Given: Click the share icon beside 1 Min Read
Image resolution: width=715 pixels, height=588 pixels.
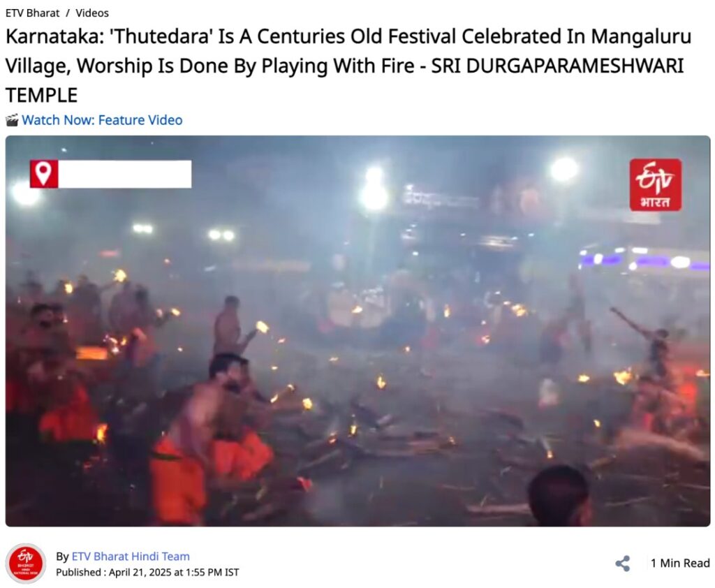Looking at the screenshot, I should click(622, 564).
